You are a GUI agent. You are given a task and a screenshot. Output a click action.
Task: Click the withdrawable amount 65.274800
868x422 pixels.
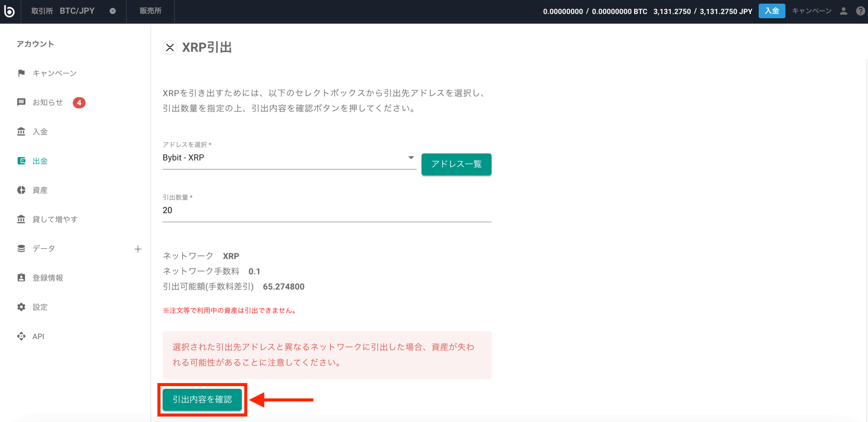(284, 287)
